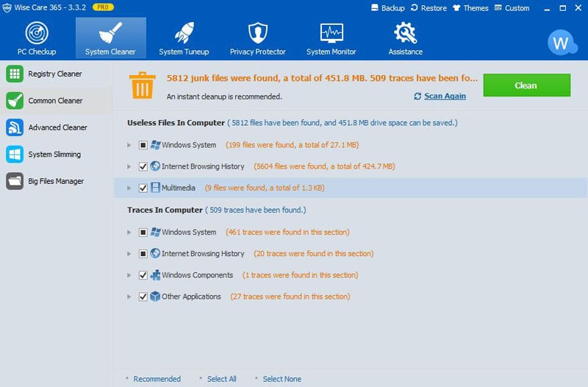Open Registry Cleaner from sidebar

tap(56, 74)
